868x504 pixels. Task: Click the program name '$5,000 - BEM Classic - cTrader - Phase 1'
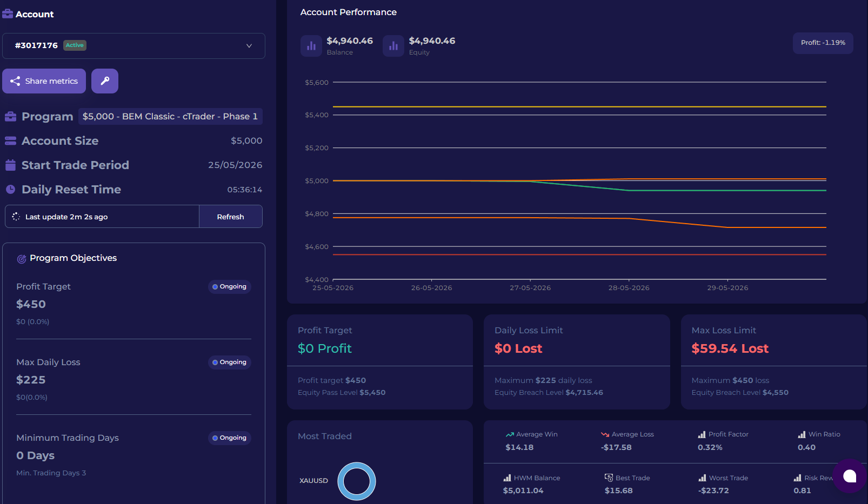170,117
